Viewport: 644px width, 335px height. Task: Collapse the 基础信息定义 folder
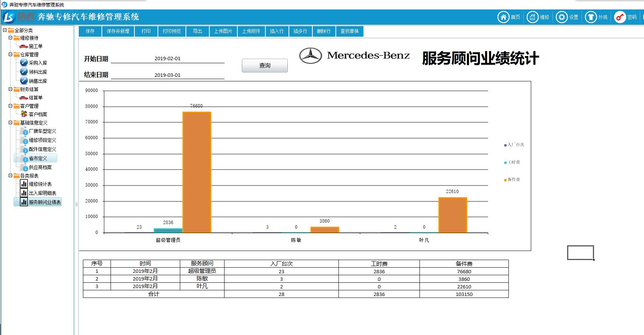tap(11, 123)
